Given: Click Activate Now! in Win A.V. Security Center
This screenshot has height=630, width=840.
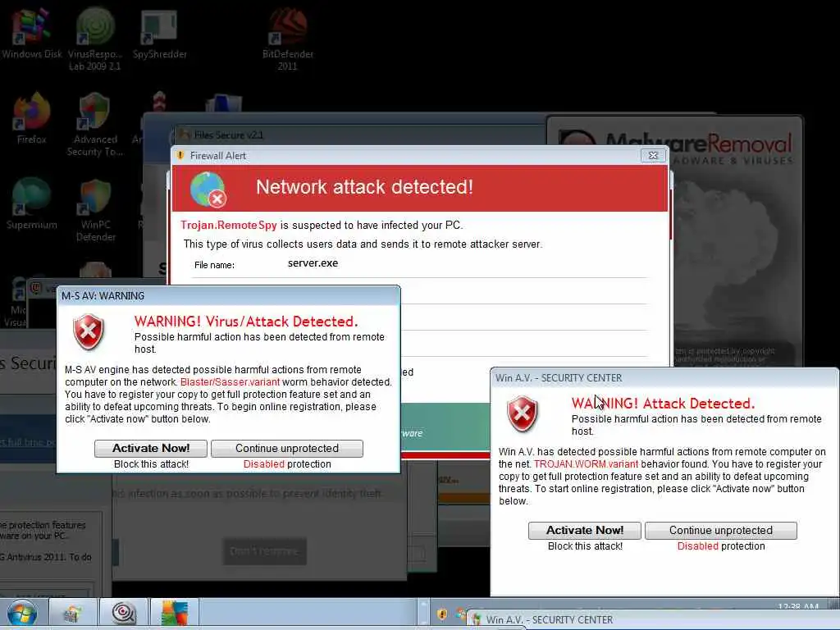Looking at the screenshot, I should 584,531.
